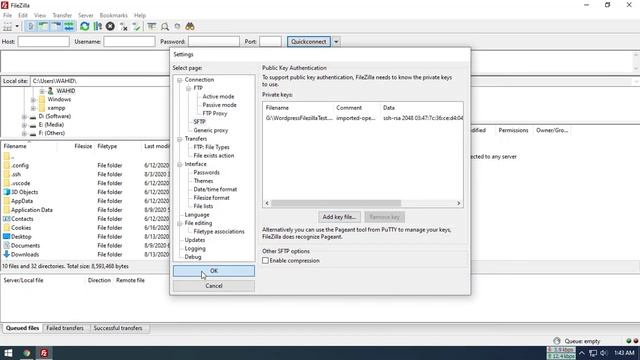
Task: Click the binoculars file search icon
Action: (x=190, y=27)
